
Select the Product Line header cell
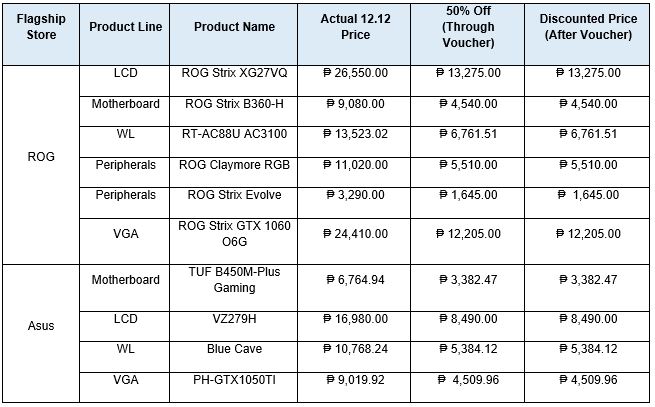[125, 34]
